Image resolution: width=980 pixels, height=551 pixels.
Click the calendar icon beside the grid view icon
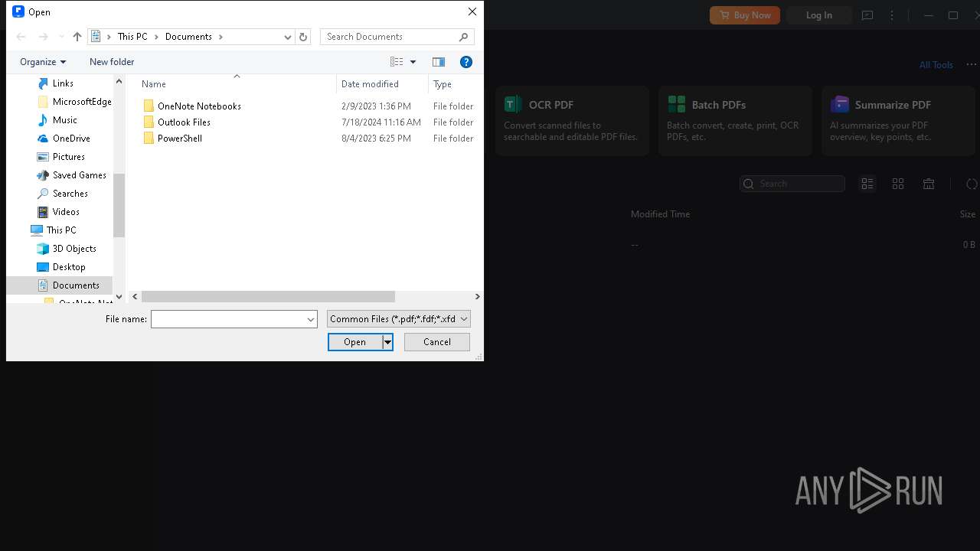(x=929, y=184)
